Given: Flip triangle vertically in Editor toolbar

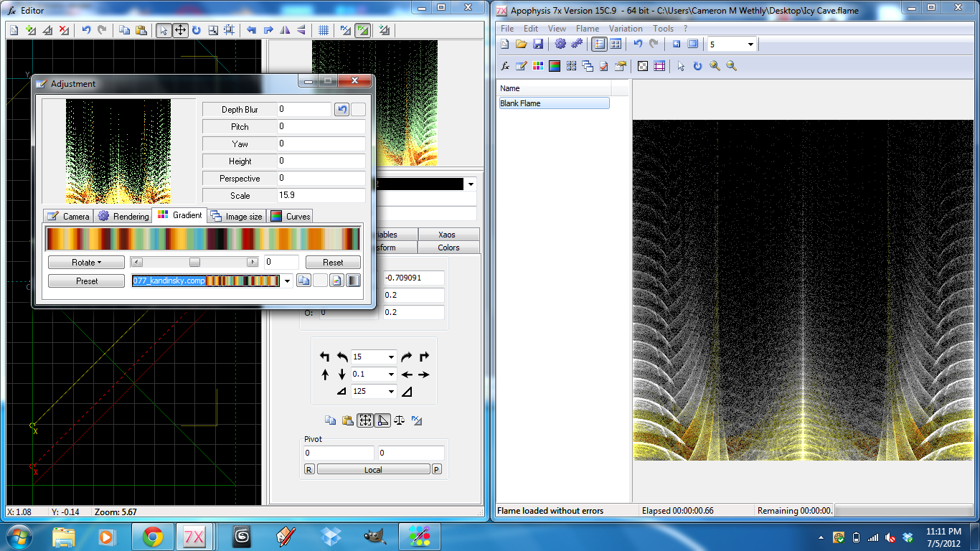Looking at the screenshot, I should click(x=301, y=30).
